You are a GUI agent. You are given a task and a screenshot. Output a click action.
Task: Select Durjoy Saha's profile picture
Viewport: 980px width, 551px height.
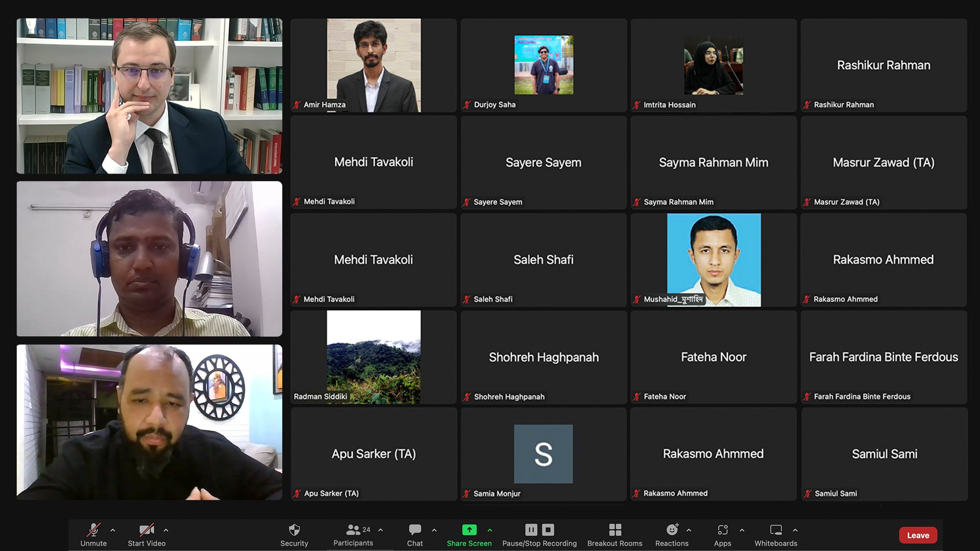pyautogui.click(x=544, y=65)
